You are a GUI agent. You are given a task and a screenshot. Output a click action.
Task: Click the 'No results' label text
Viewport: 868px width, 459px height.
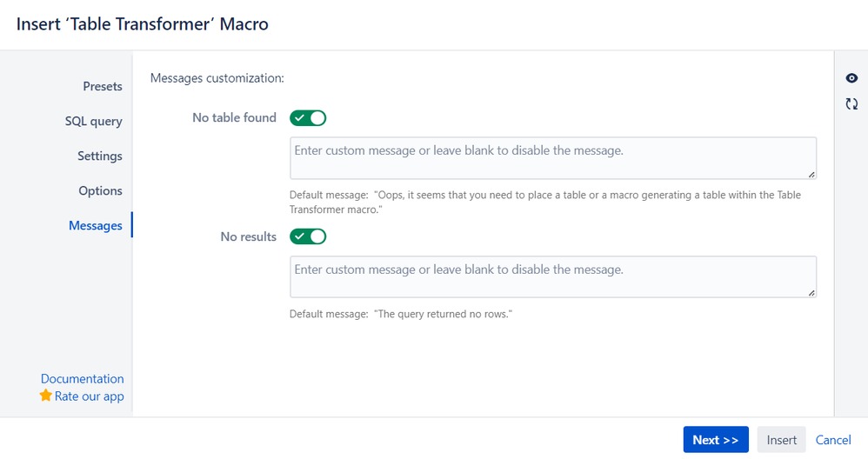[248, 236]
